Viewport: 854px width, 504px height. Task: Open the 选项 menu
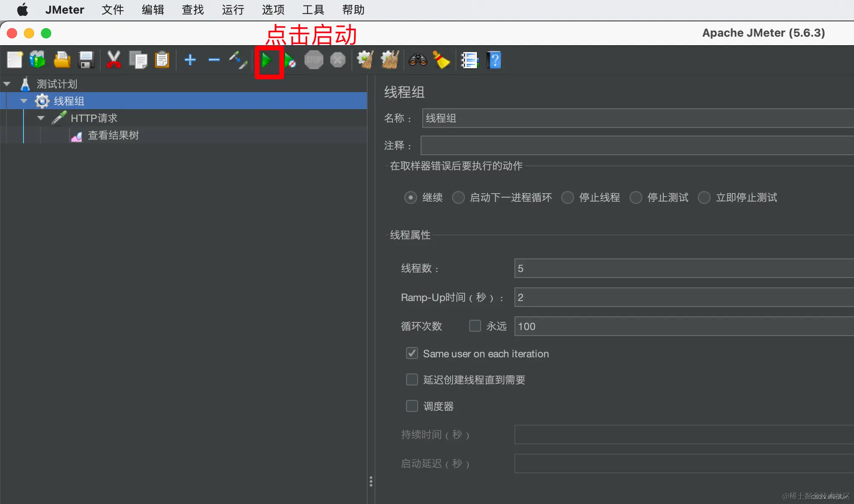[x=273, y=10]
